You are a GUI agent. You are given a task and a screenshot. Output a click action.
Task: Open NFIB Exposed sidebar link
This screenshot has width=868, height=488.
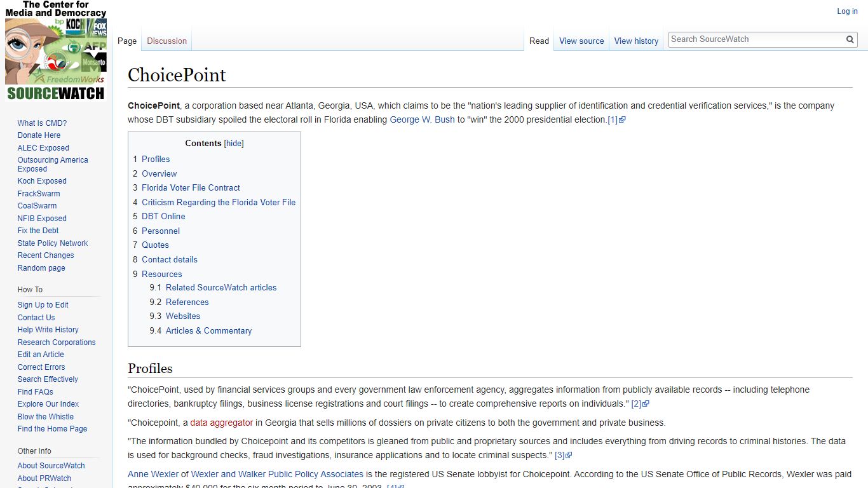tap(42, 219)
